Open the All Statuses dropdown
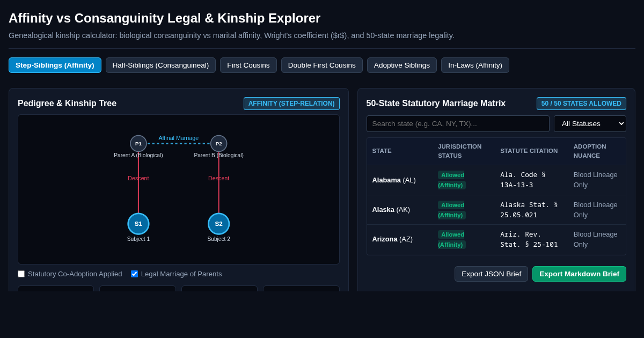 590,123
